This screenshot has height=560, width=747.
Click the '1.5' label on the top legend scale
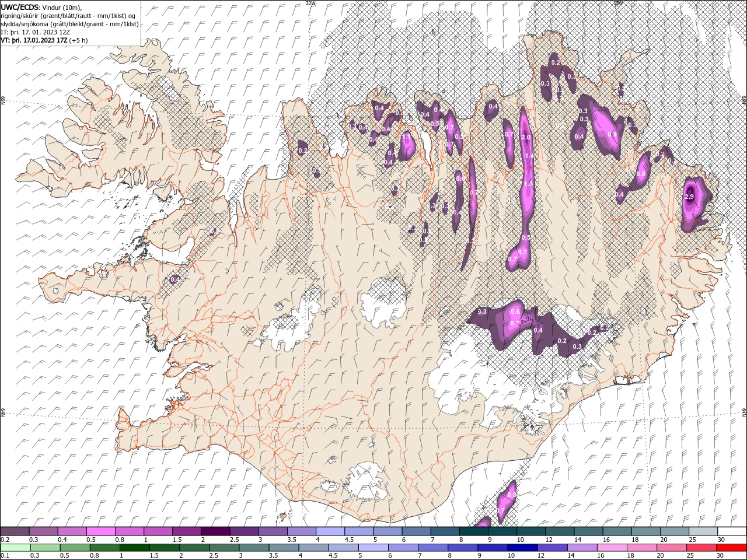tap(175, 540)
